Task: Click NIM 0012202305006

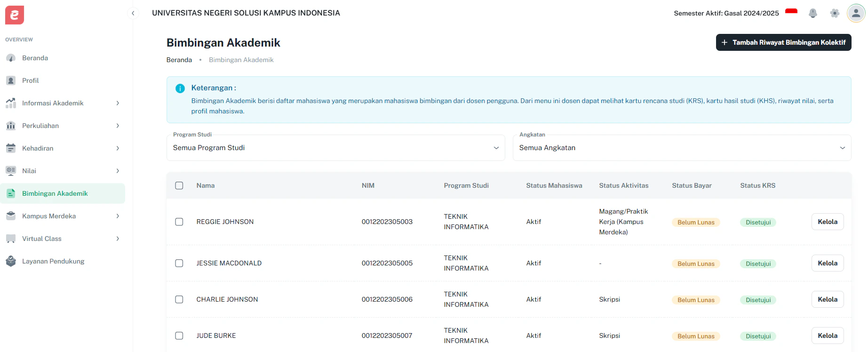Action: click(x=387, y=299)
